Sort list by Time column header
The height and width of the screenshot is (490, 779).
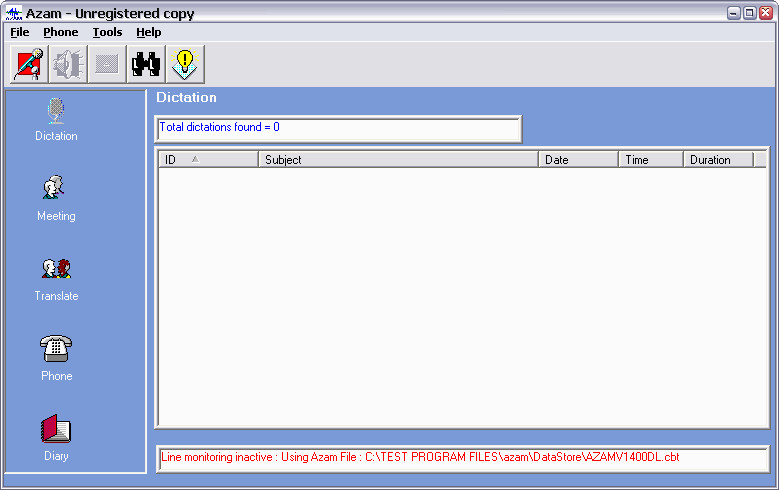tap(651, 160)
